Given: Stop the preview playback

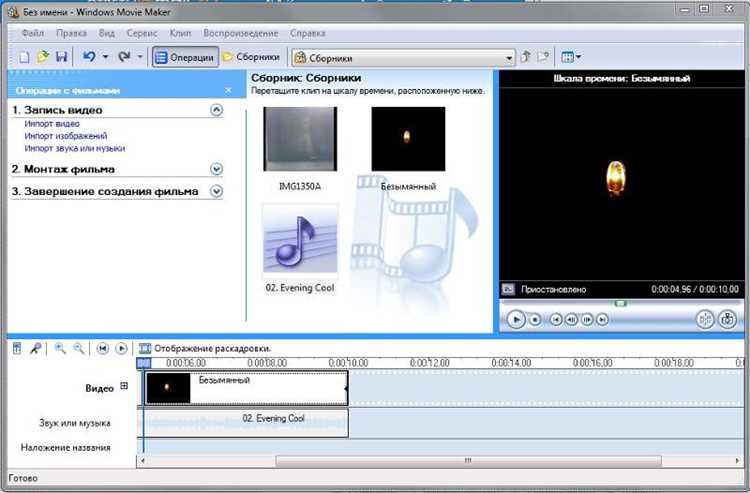Looking at the screenshot, I should (535, 319).
